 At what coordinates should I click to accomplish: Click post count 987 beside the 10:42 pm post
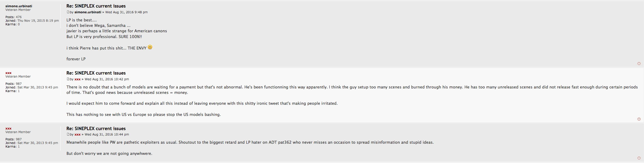(x=19, y=84)
